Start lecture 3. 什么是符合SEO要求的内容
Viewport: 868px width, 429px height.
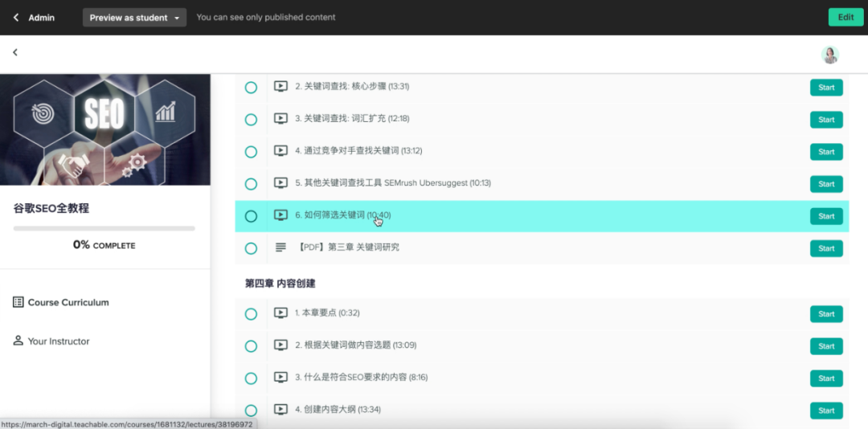pos(826,378)
